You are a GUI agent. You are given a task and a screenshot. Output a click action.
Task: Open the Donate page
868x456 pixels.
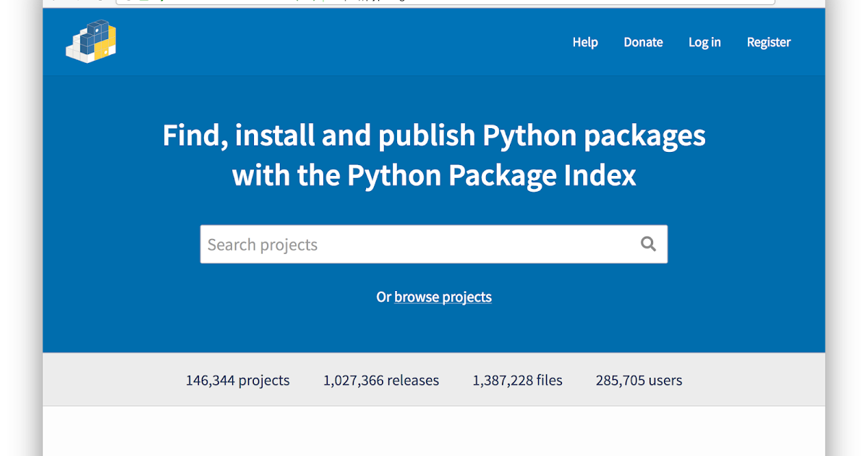pyautogui.click(x=643, y=42)
